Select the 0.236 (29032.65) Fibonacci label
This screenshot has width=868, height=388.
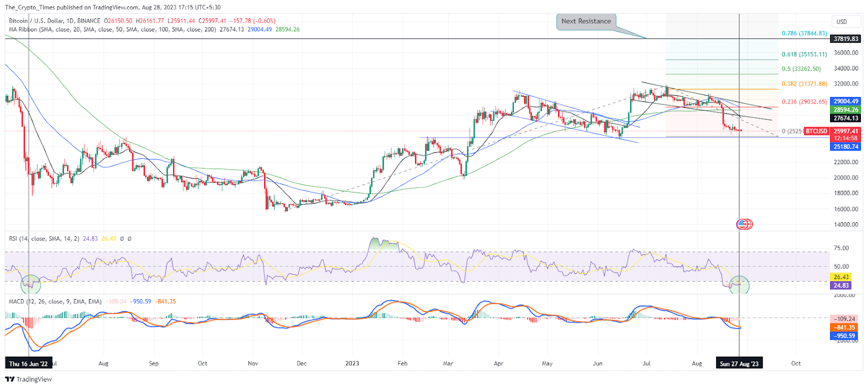pos(805,102)
